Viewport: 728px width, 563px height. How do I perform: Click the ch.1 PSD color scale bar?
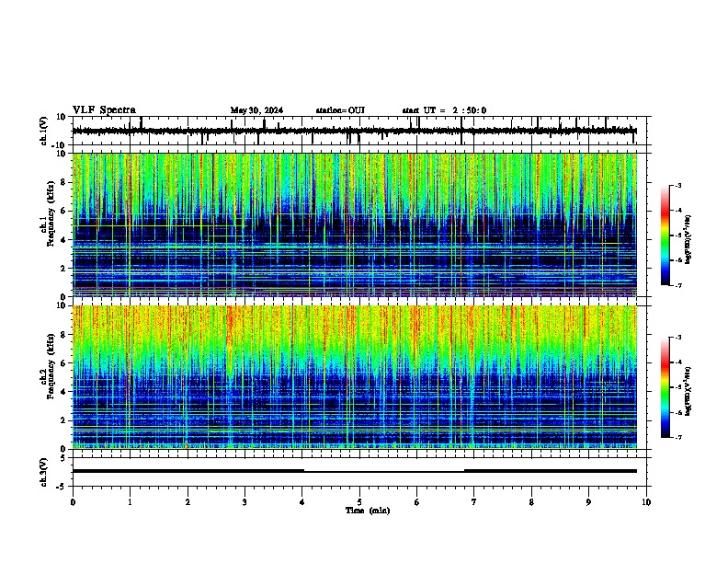click(x=665, y=236)
